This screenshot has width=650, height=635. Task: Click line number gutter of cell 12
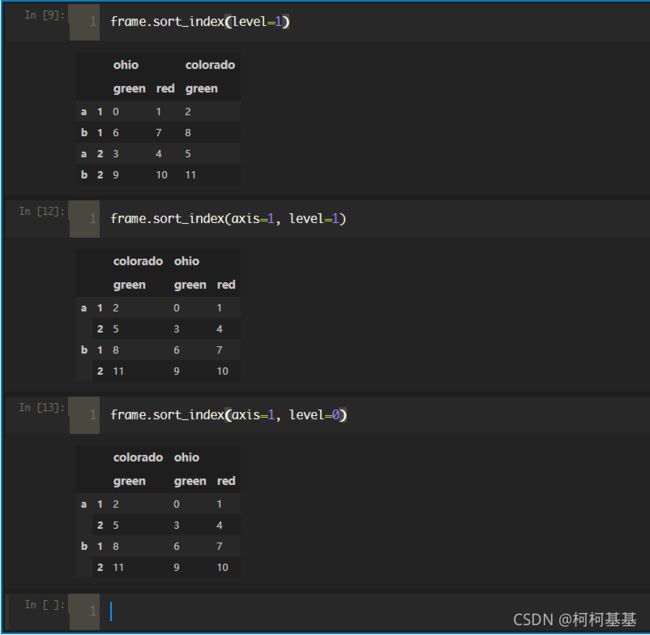pos(85,219)
